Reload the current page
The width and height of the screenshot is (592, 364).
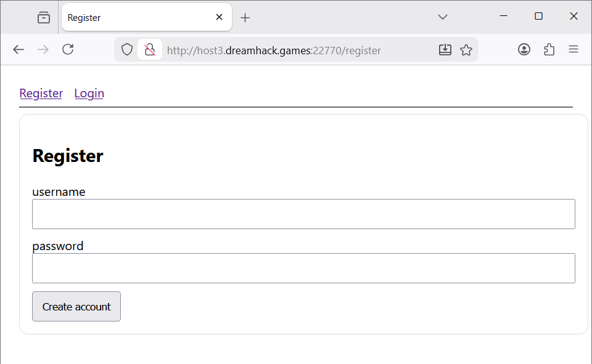68,49
